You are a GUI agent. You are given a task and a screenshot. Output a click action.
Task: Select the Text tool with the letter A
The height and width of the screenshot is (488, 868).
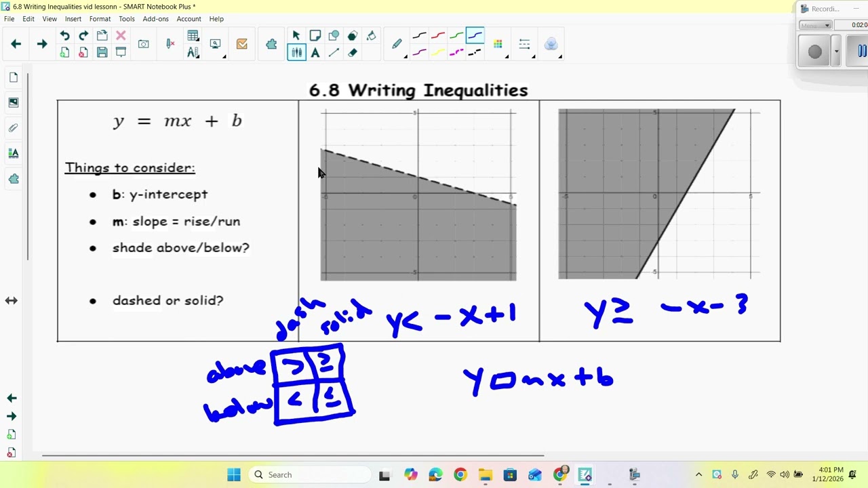point(315,52)
